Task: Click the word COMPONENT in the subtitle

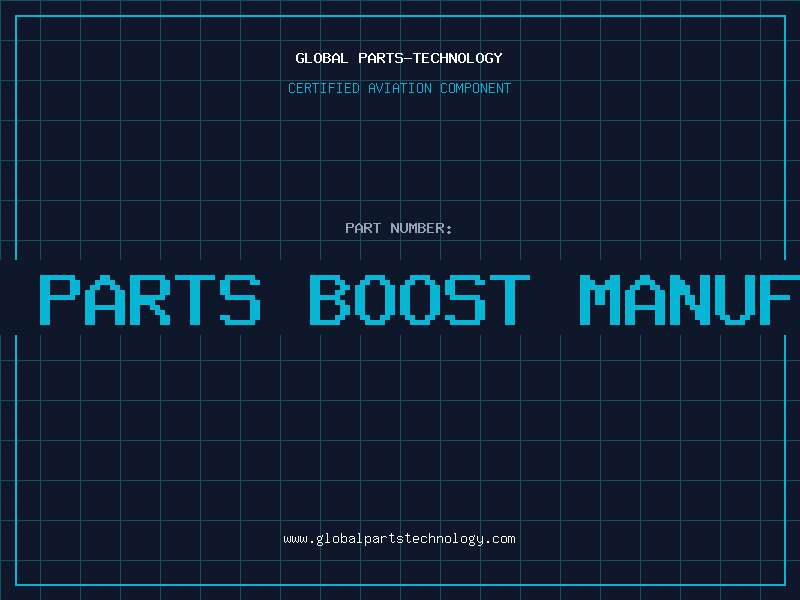Action: coord(476,88)
